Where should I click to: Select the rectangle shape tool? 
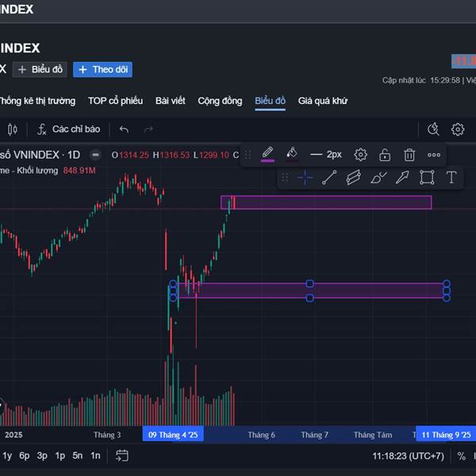(x=427, y=178)
